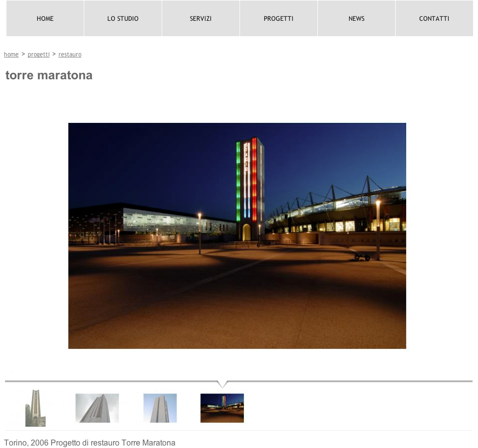Click the gallery pointer arrow above thumbnails

223,384
